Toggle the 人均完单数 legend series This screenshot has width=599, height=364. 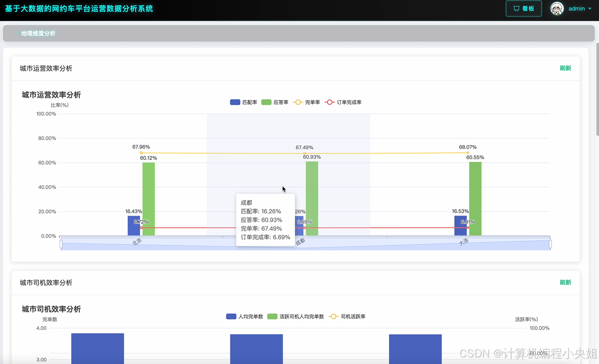[x=244, y=317]
